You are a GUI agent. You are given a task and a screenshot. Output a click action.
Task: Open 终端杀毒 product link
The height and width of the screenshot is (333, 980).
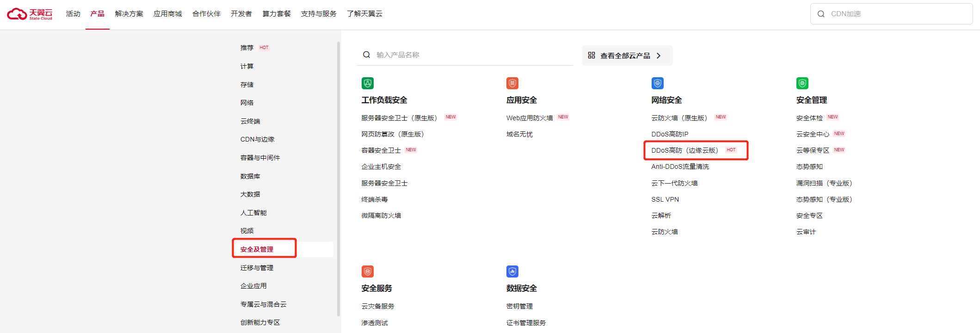375,199
